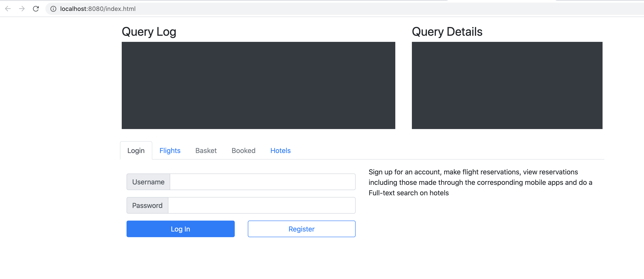The image size is (644, 279).
Task: Click the browser back arrow
Action: click(8, 9)
